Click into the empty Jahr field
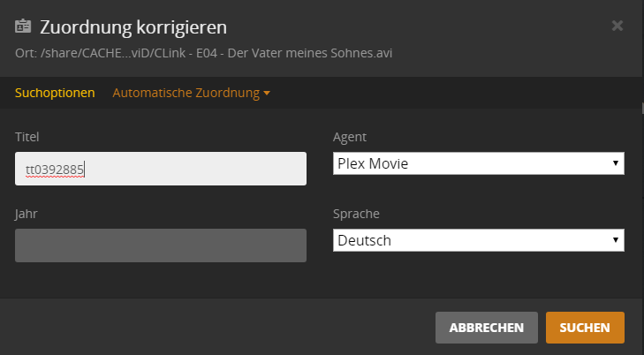This screenshot has width=644, height=355. 161,245
